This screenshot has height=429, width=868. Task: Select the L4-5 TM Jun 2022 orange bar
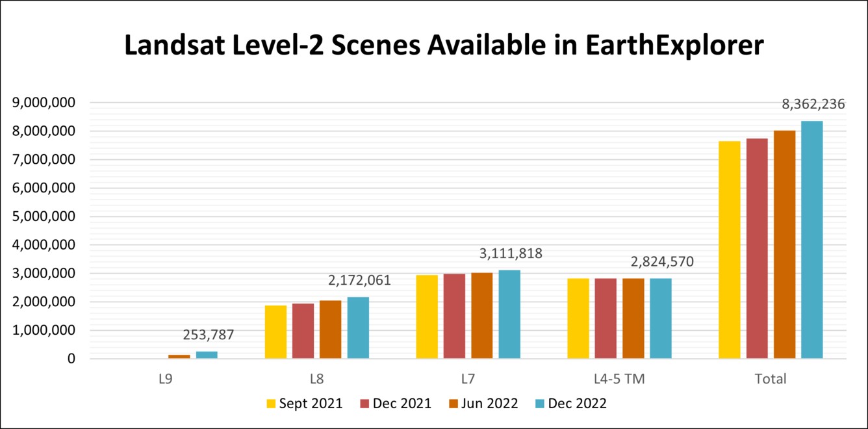pos(633,318)
